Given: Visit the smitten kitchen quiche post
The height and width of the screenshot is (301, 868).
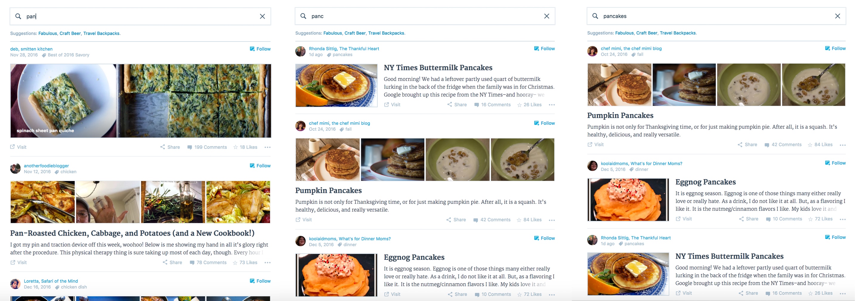Looking at the screenshot, I should 18,147.
